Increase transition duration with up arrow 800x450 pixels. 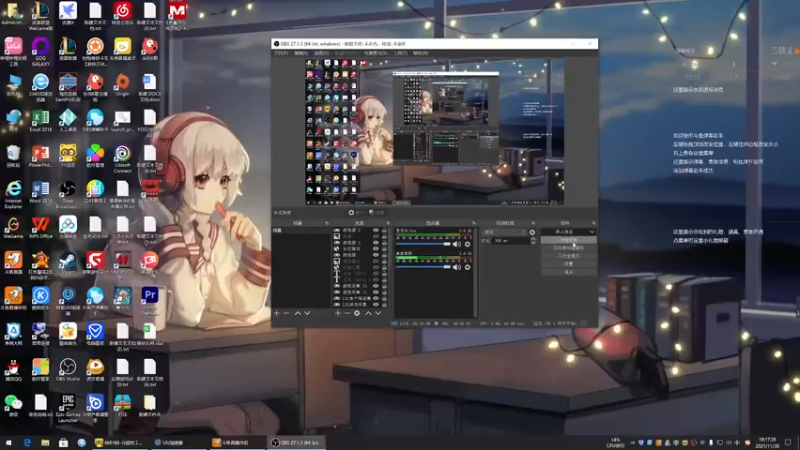tap(534, 239)
